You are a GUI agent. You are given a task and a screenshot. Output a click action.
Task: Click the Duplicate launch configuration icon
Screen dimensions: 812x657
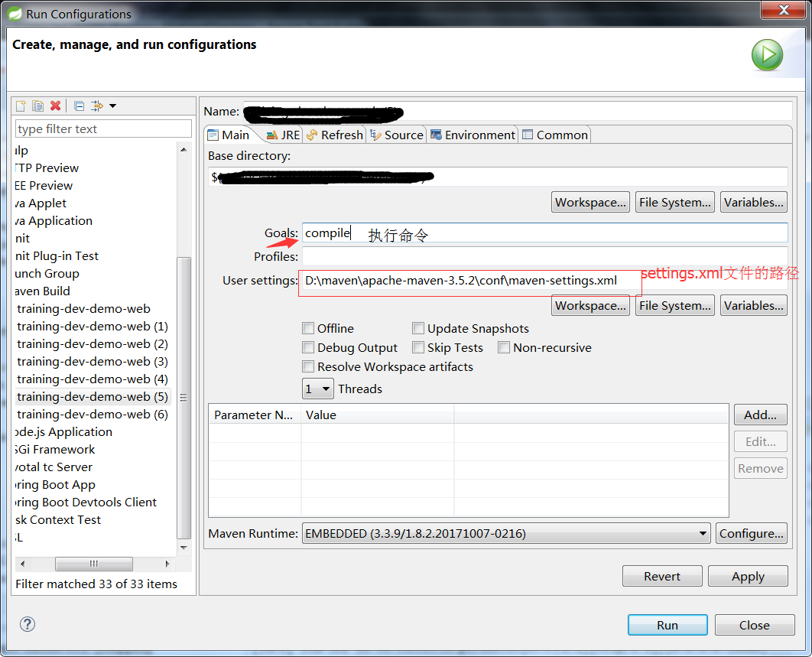[37, 106]
